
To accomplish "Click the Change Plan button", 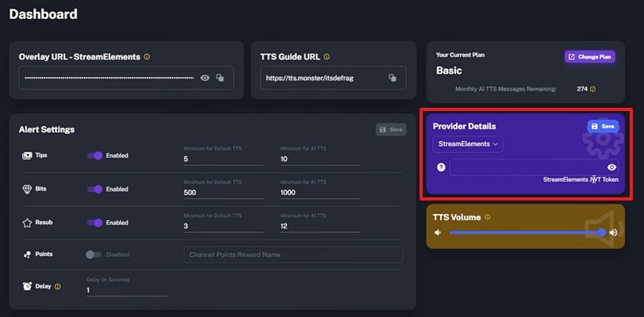I will point(590,57).
